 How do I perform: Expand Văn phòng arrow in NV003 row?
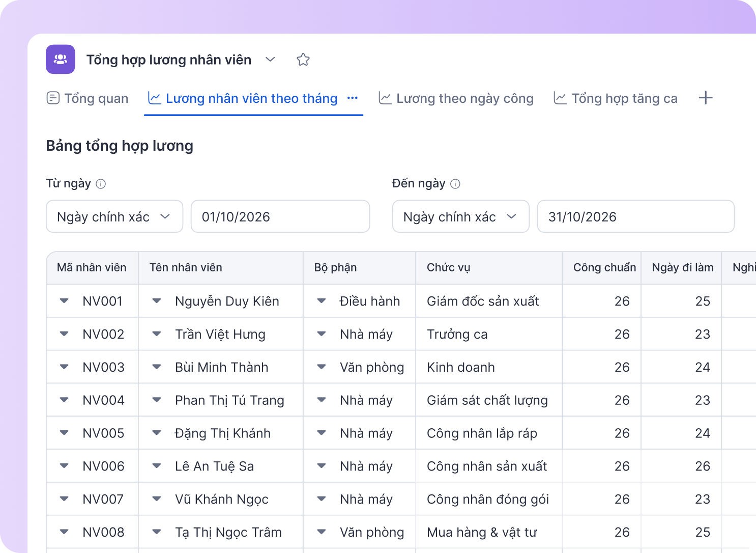322,367
